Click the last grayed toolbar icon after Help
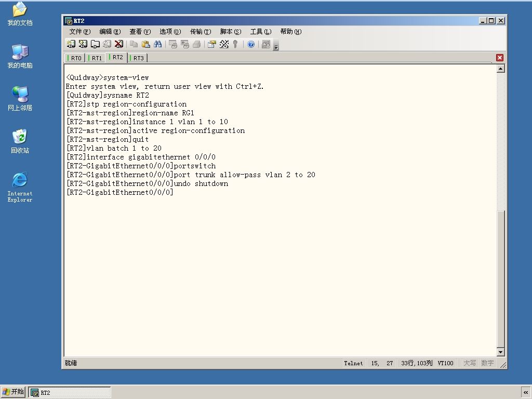The height and width of the screenshot is (399, 532). [x=266, y=44]
